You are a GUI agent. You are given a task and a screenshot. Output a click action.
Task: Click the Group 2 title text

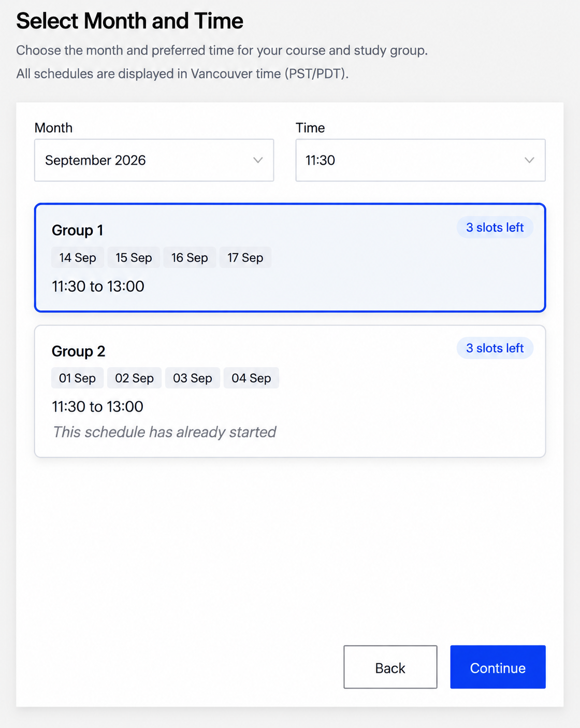point(79,351)
